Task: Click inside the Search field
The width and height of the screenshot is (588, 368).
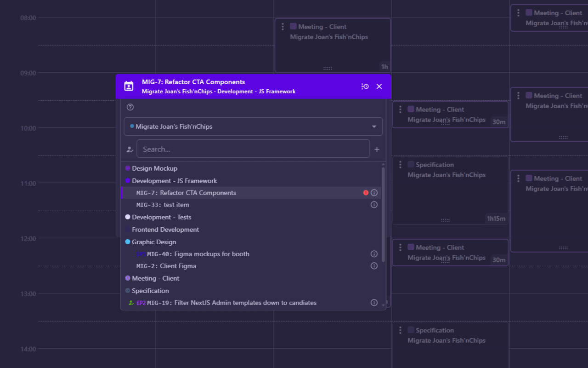Action: pos(253,149)
